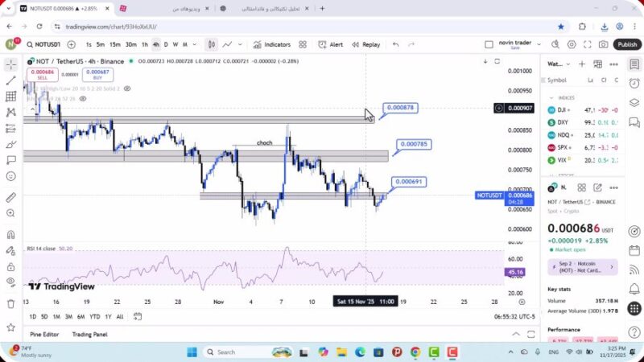Take a chart snapshot with camera icon
This screenshot has height=362, width=644.
[604, 45]
